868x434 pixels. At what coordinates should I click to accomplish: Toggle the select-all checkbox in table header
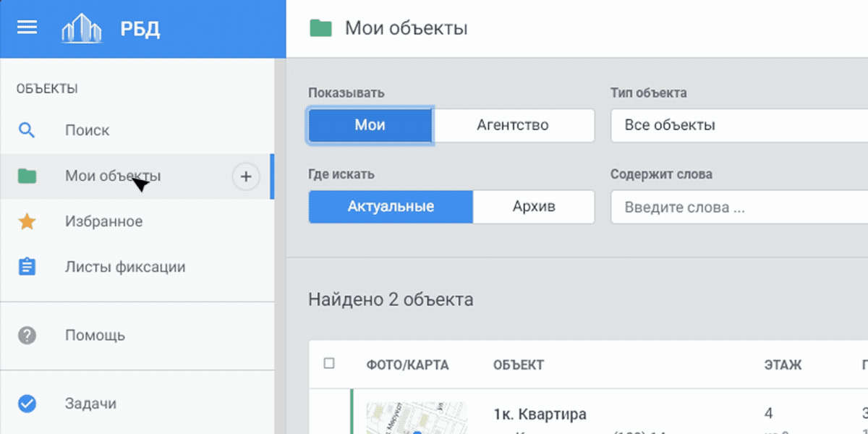coord(329,363)
